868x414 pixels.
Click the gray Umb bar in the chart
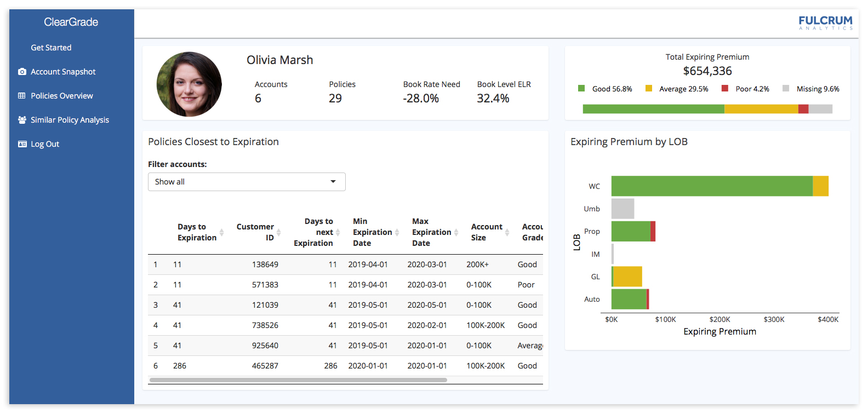coord(623,209)
